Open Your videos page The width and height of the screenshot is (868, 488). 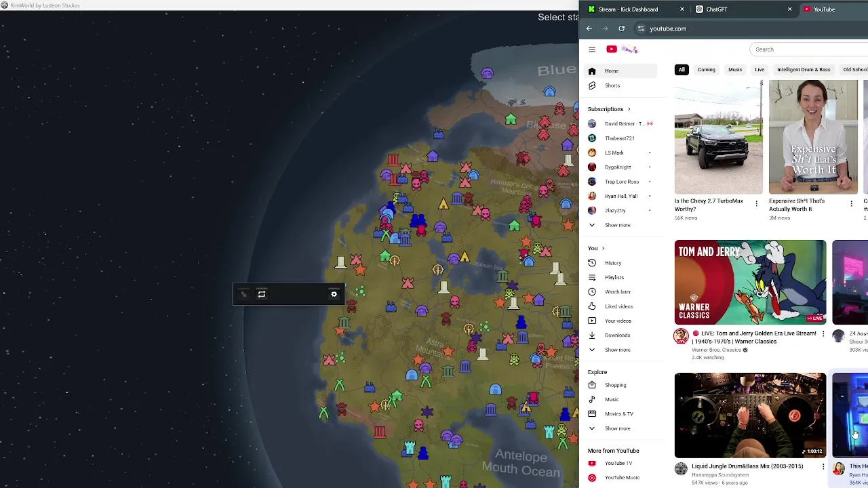pyautogui.click(x=621, y=321)
